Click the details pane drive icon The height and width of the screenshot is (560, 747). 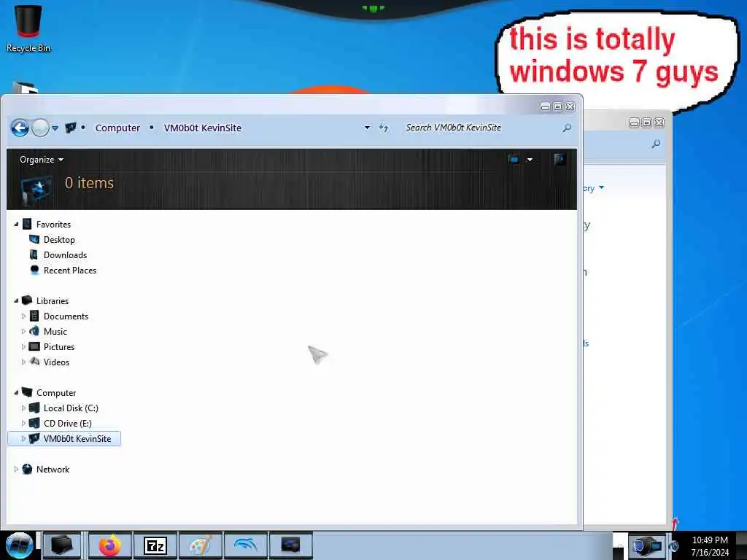(36, 190)
